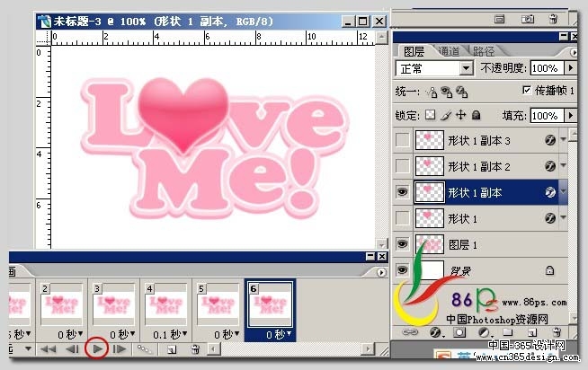Toggle the 传播帧 1 checkbox
Screen dimensions: 588x370
527,90
